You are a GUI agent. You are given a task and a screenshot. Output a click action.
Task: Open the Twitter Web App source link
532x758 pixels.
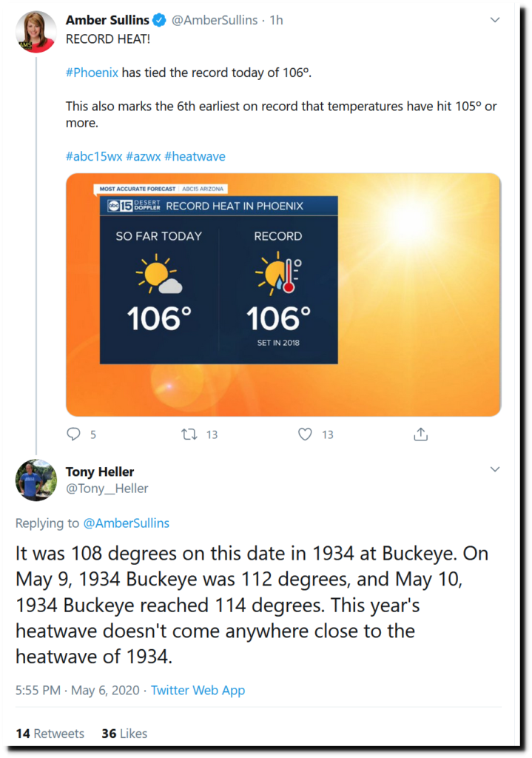click(198, 690)
